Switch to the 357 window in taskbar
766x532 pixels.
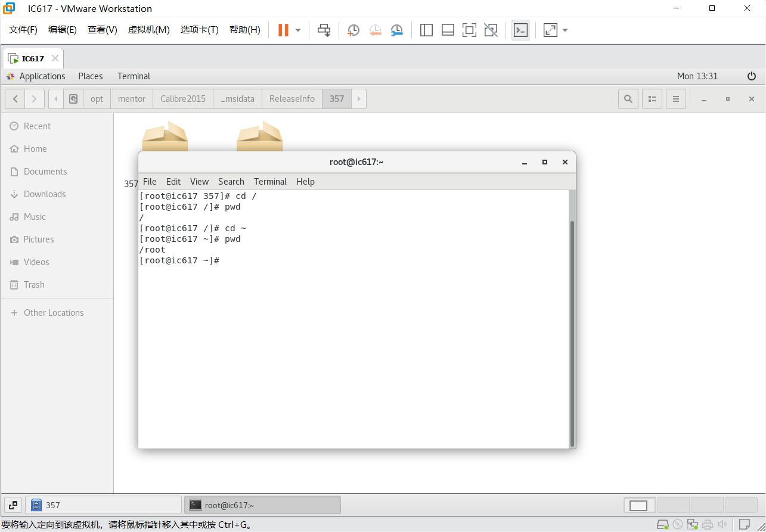coord(104,505)
